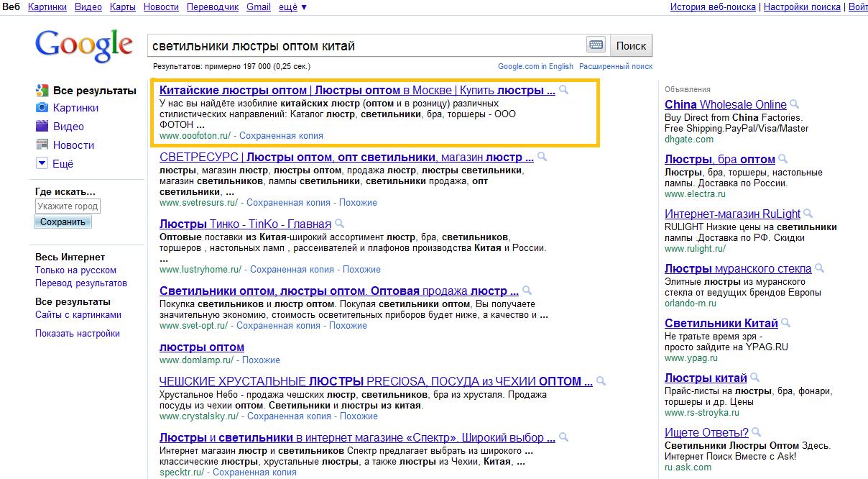868x479 pixels.
Task: Select Новости in left sidebar
Action: pos(73,145)
